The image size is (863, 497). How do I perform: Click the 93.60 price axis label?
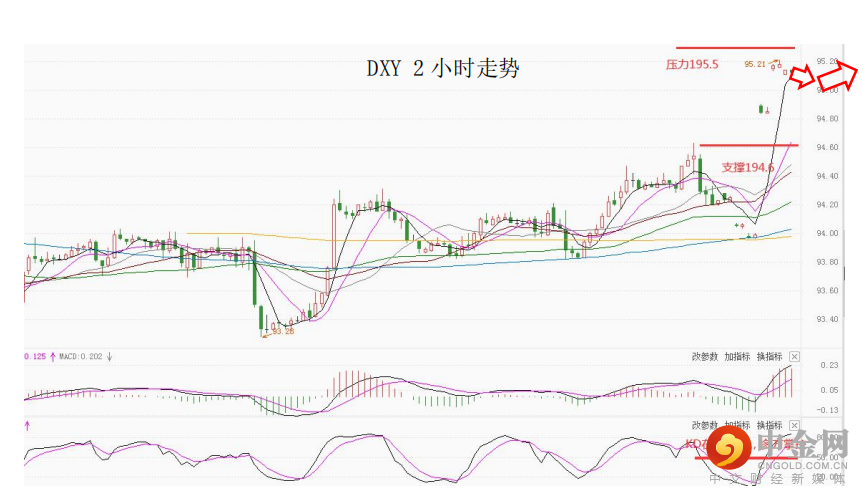827,291
